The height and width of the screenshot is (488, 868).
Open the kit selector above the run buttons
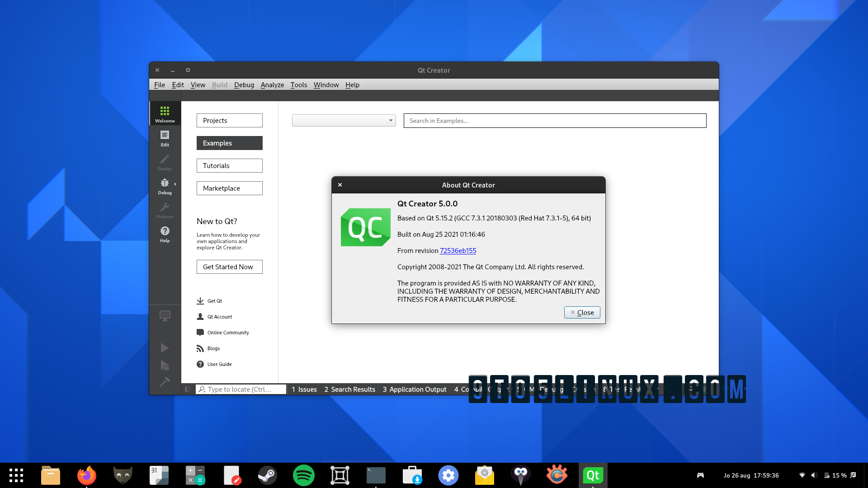165,316
